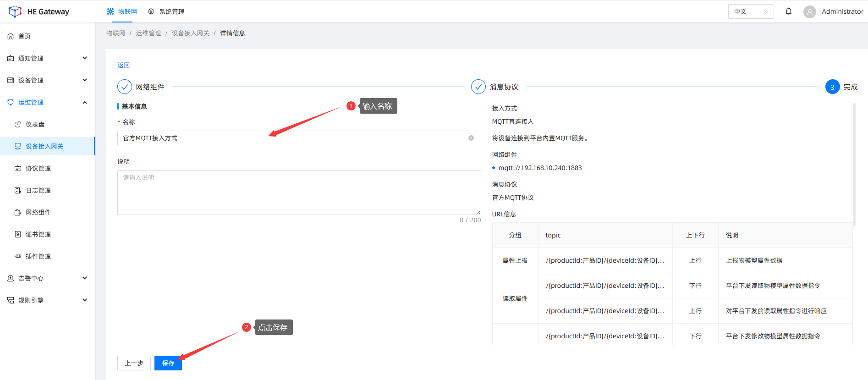The width and height of the screenshot is (868, 380).
Task: Click the 协议管理 icon
Action: tap(18, 168)
